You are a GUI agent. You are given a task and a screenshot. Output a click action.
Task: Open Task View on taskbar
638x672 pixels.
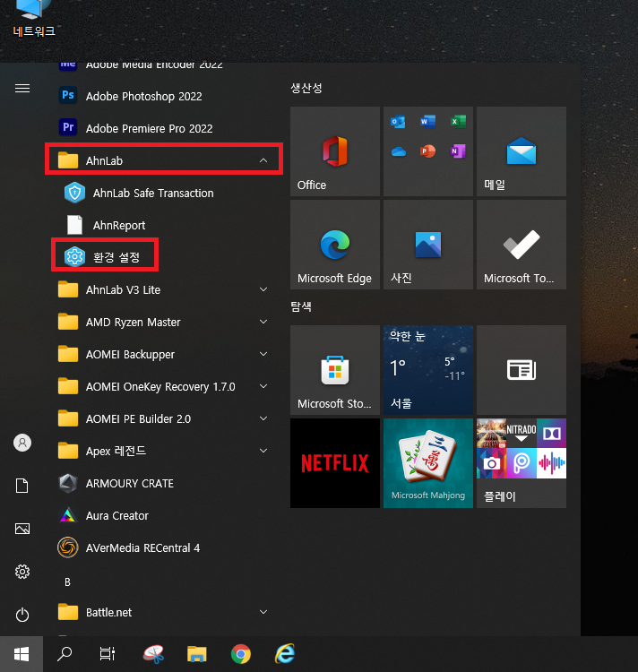(108, 654)
